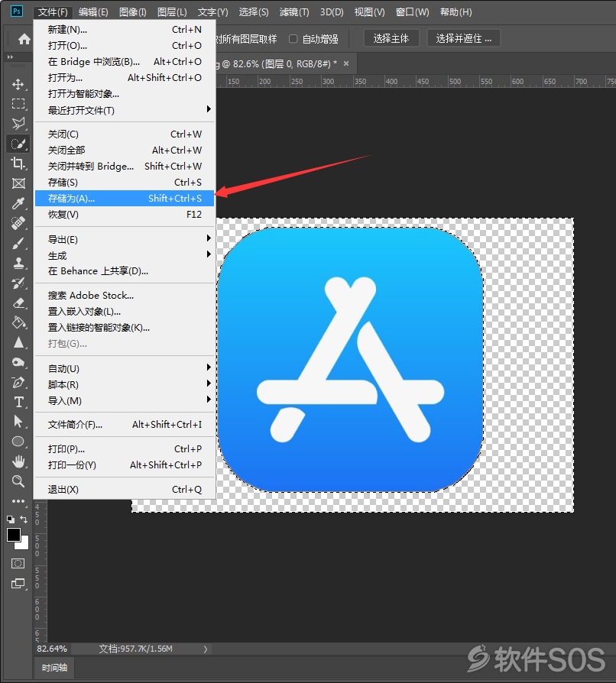This screenshot has height=683, width=616.
Task: Click the 选择主体 button
Action: (391, 39)
